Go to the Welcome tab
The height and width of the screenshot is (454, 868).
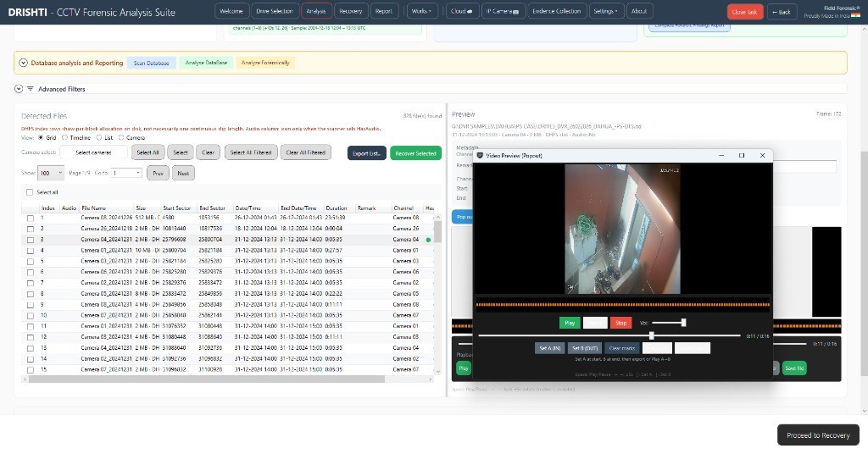pyautogui.click(x=231, y=11)
